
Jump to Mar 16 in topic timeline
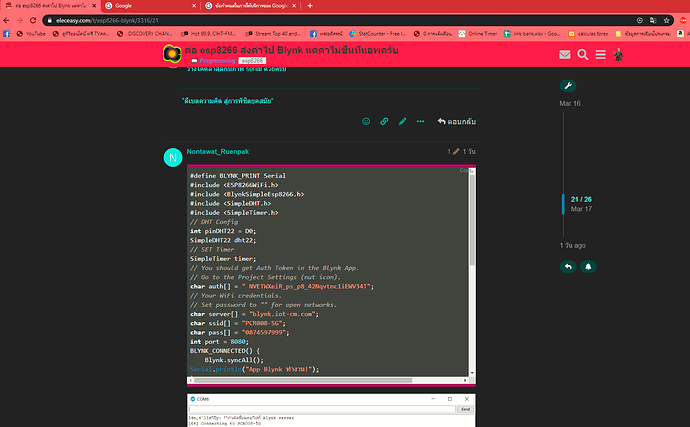pyautogui.click(x=570, y=103)
